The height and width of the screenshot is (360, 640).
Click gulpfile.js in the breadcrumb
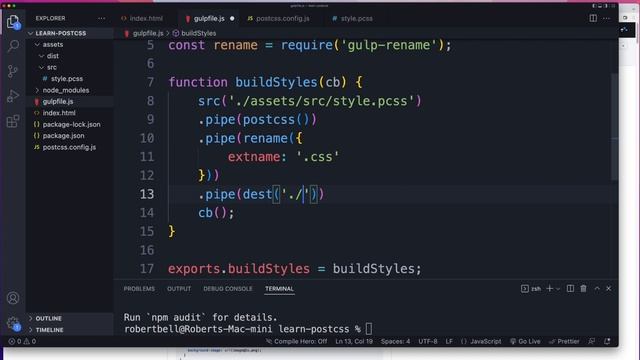click(x=148, y=33)
